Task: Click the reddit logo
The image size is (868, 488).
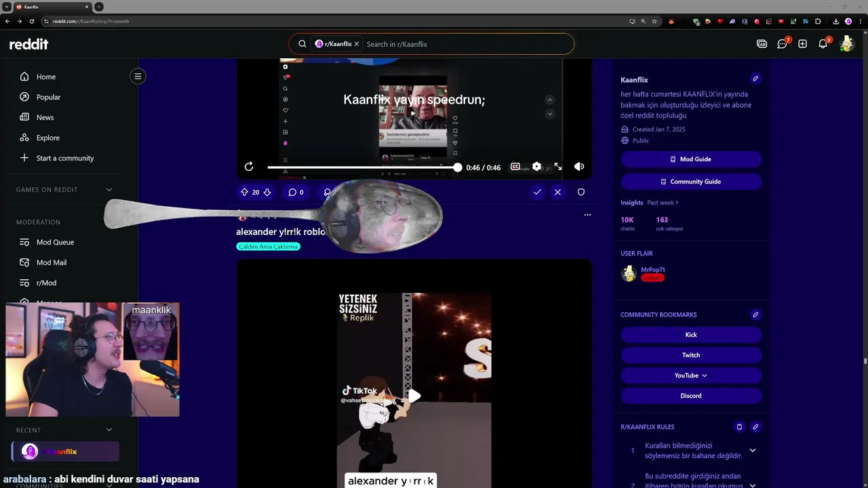Action: [28, 44]
